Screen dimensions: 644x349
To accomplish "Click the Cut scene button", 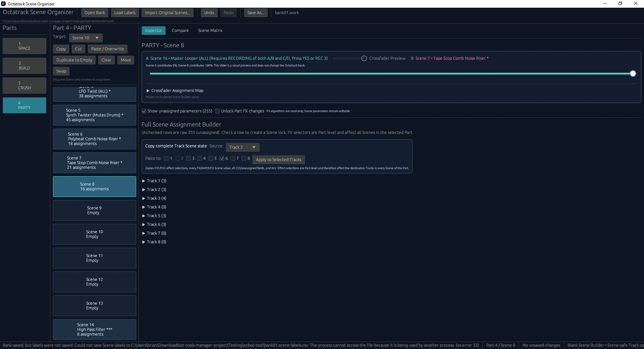I will (x=78, y=49).
